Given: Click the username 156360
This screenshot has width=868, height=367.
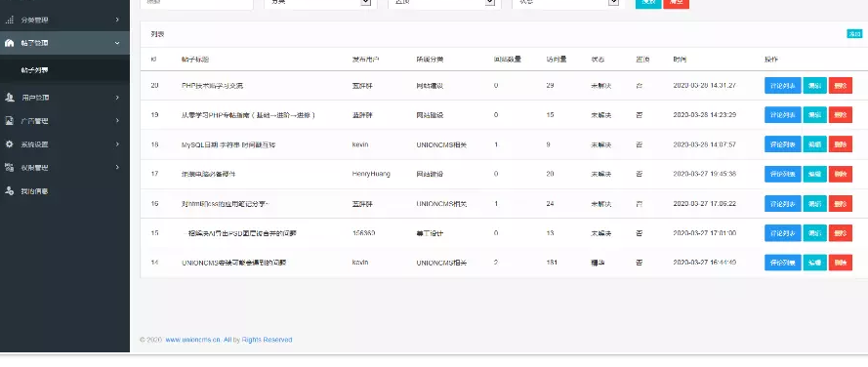Looking at the screenshot, I should tap(363, 233).
